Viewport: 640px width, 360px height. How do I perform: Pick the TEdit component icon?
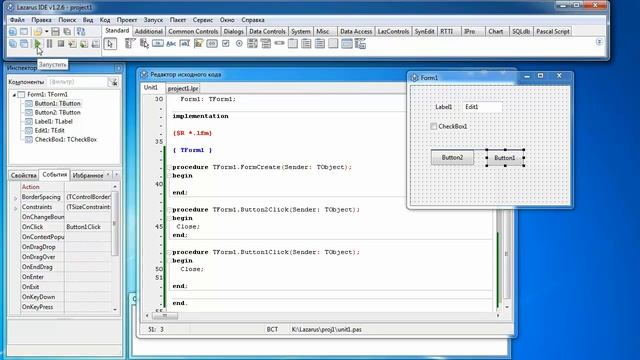click(184, 43)
